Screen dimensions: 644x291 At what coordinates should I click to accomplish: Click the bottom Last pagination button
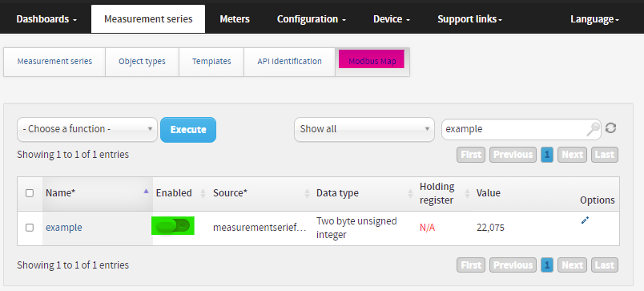[605, 265]
